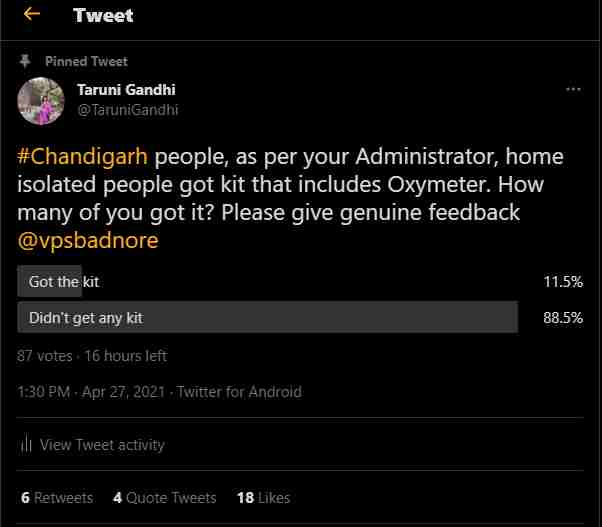602x527 pixels.
Task: View the 18 Likes list
Action: (x=263, y=498)
